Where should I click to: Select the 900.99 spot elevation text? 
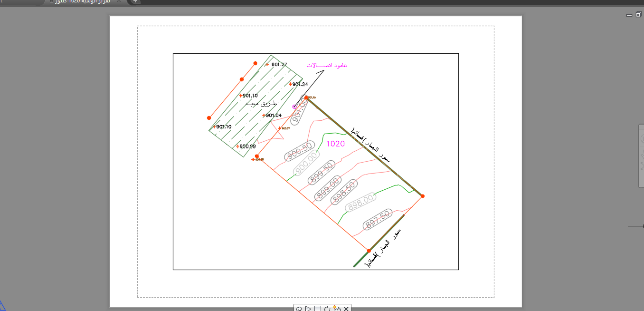click(248, 146)
